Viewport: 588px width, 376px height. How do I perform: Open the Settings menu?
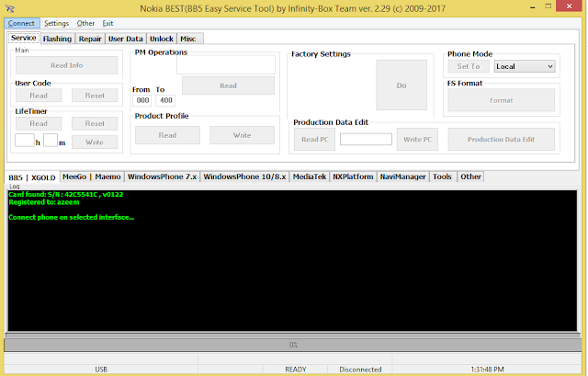56,23
